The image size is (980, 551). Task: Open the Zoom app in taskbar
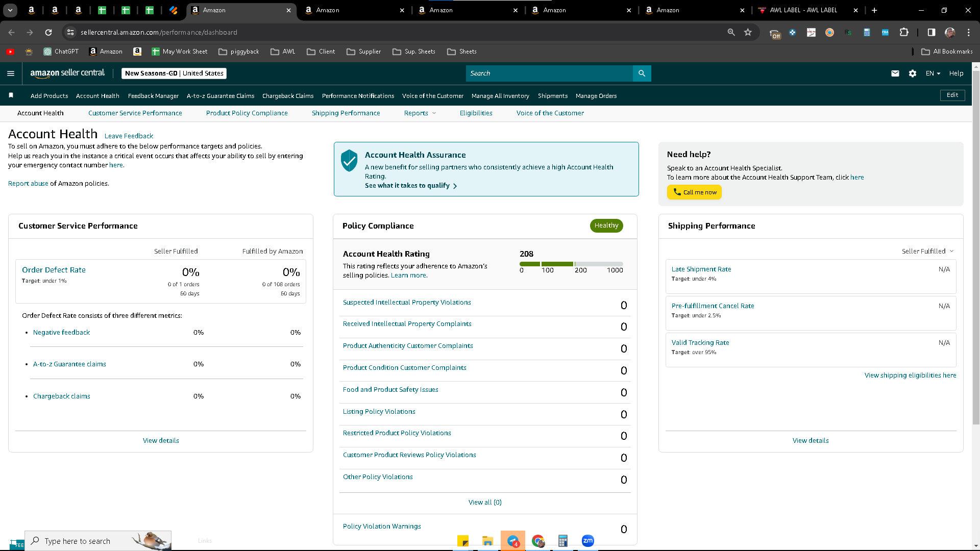click(x=588, y=541)
